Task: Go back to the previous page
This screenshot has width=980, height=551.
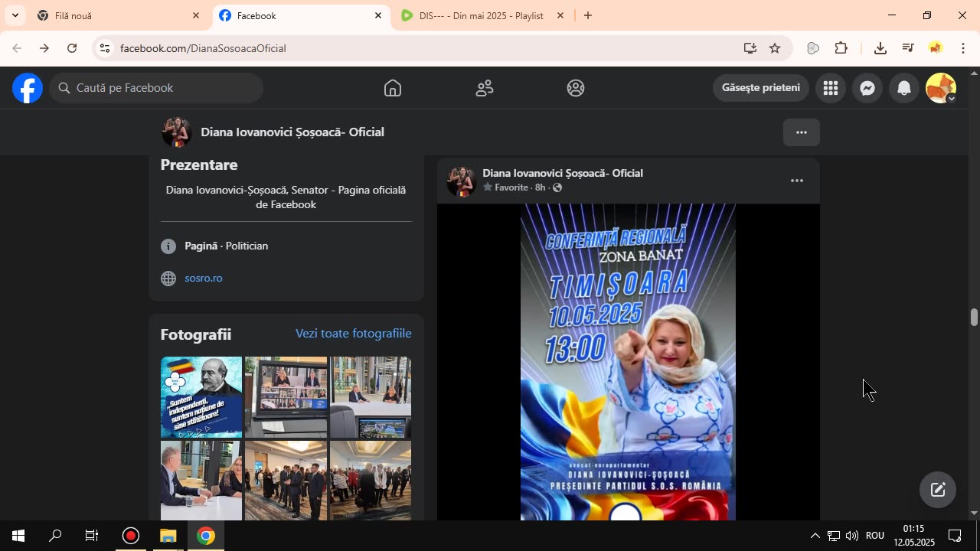Action: pos(16,48)
